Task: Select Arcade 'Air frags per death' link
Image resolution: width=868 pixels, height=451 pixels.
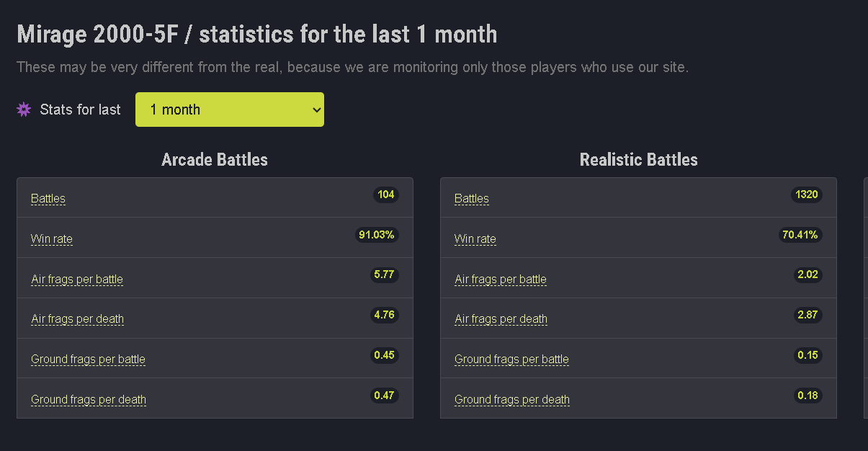Action: [x=77, y=319]
